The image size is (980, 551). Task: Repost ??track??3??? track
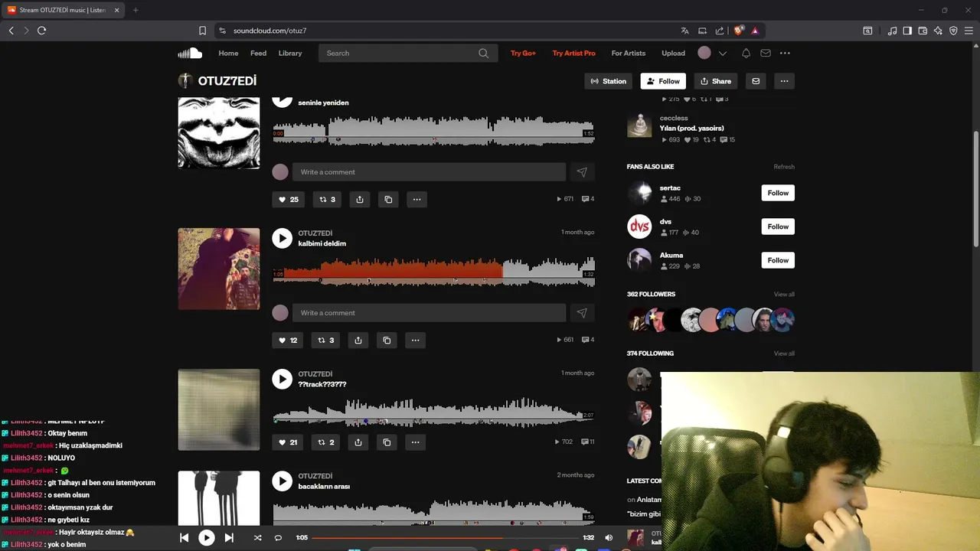(x=326, y=442)
